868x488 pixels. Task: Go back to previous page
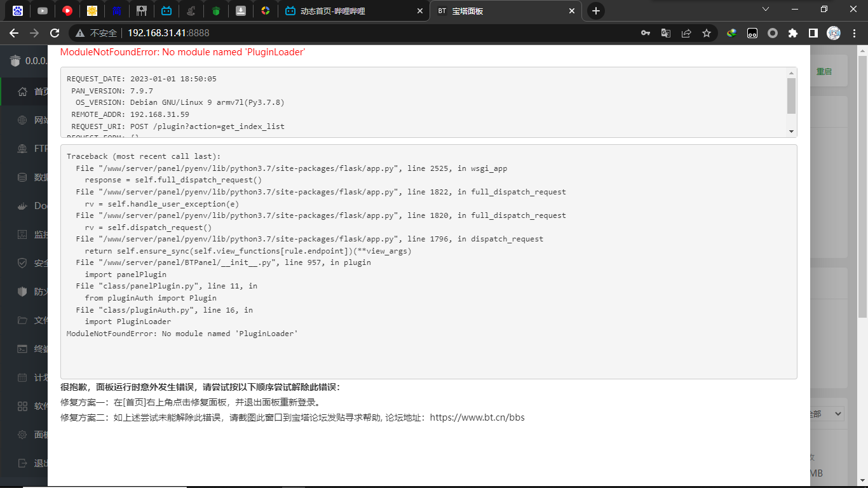pos(14,33)
